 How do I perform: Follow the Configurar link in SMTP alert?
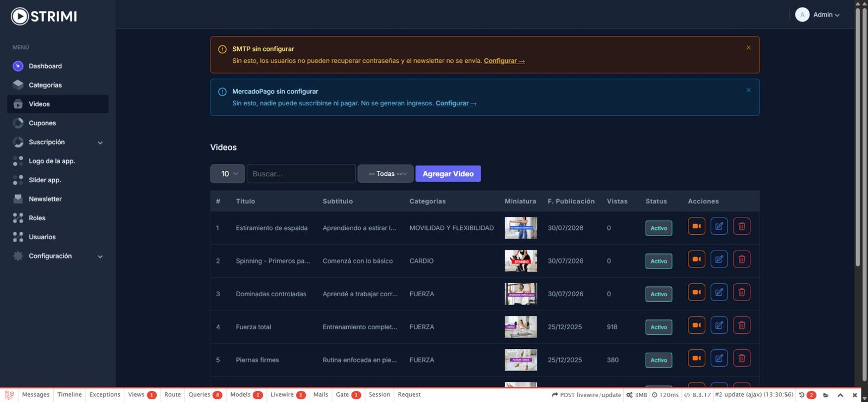coord(504,61)
